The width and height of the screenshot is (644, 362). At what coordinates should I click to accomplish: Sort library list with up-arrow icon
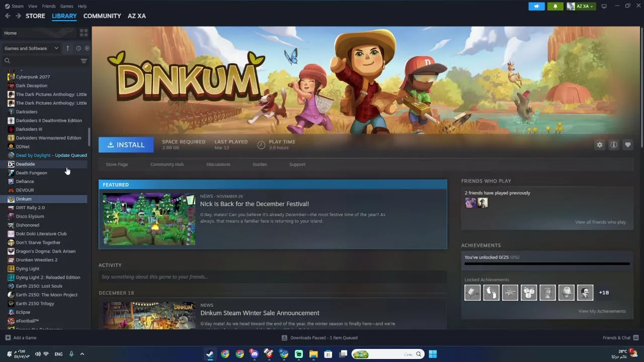click(68, 48)
